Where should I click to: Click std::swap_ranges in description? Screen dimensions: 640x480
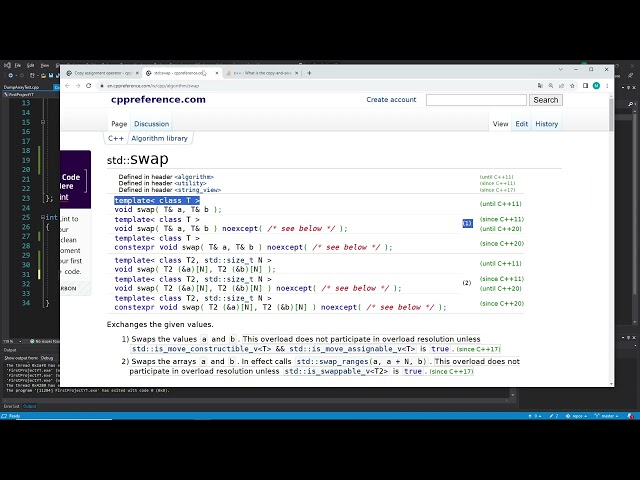[x=332, y=362]
